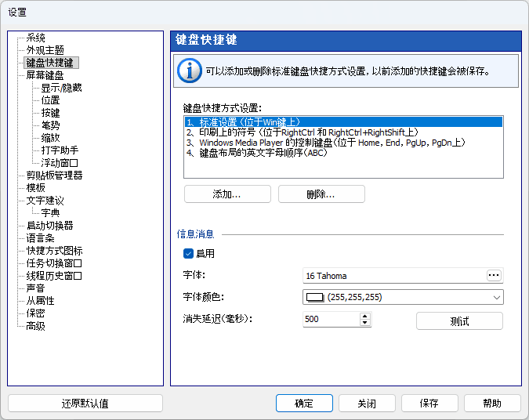Select 快捷方式图标 tree item
Viewport: 529px width, 420px height.
coord(55,251)
